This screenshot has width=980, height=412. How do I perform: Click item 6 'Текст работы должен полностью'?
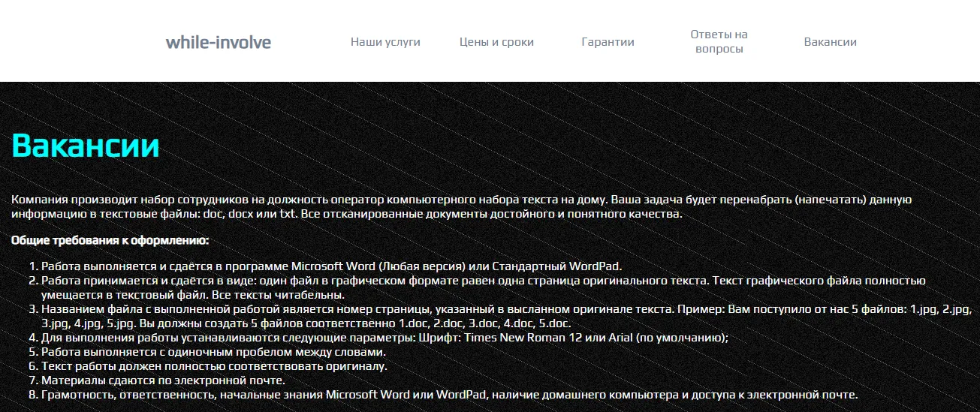(214, 366)
